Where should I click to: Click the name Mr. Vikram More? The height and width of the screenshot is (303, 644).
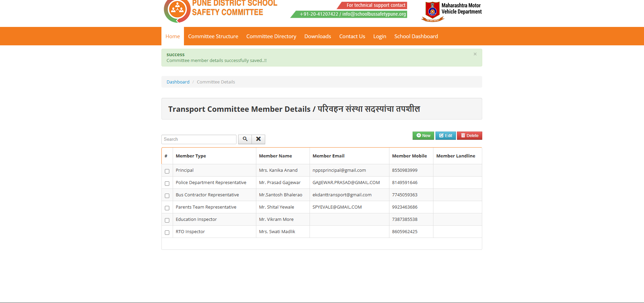point(276,219)
